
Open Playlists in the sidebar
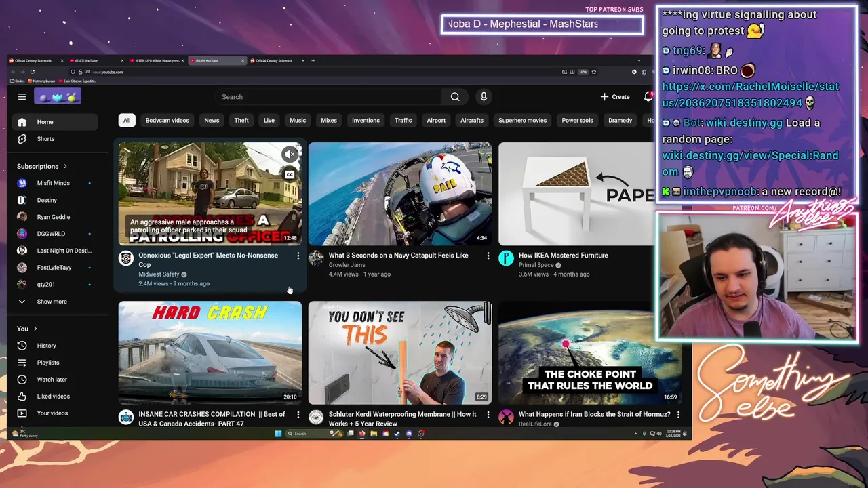click(56, 363)
